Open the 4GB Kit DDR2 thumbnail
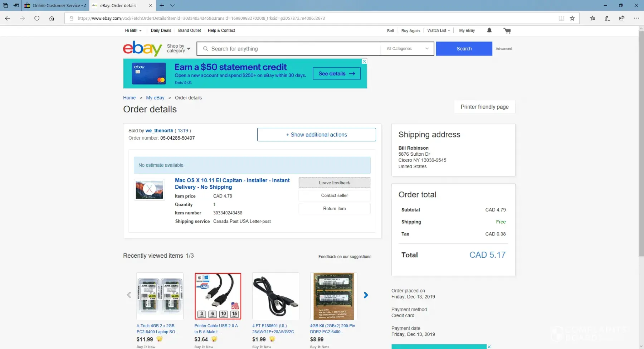The height and width of the screenshot is (349, 644). (x=333, y=296)
